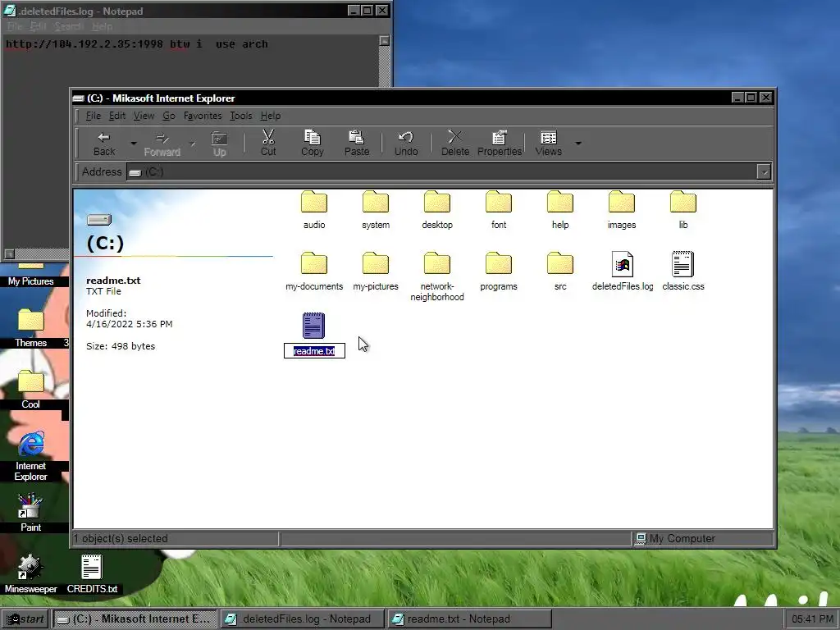Select the Themes desktop folder
The height and width of the screenshot is (630, 840).
30,328
